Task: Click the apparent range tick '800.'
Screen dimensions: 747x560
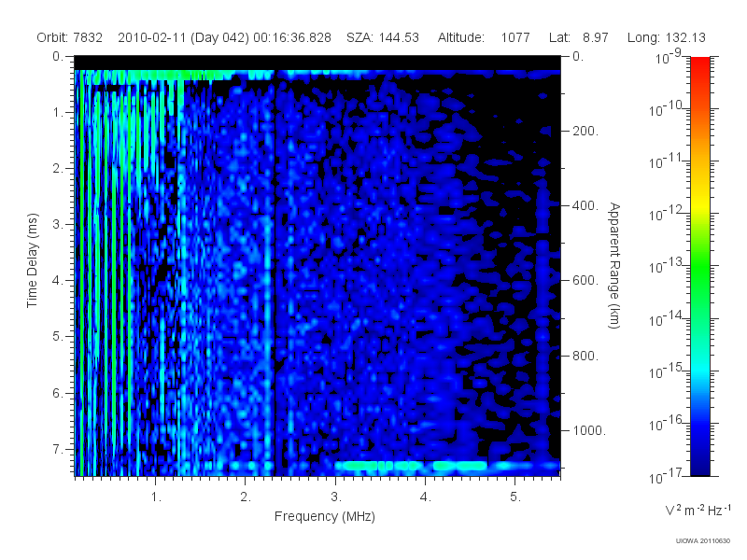Action: click(x=585, y=356)
